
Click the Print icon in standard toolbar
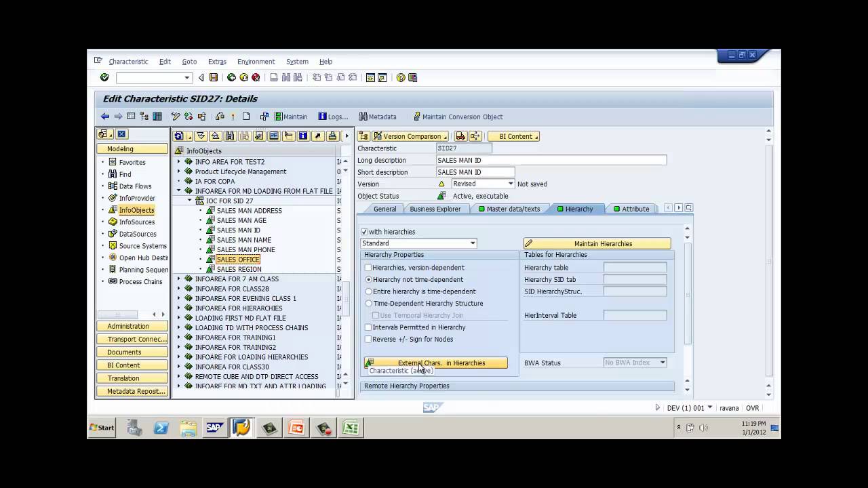(274, 78)
